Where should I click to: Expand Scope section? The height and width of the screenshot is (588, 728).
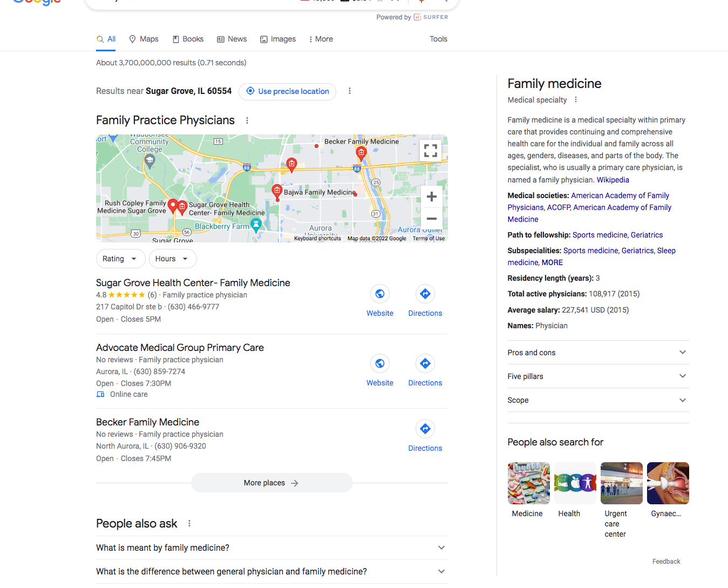(598, 400)
